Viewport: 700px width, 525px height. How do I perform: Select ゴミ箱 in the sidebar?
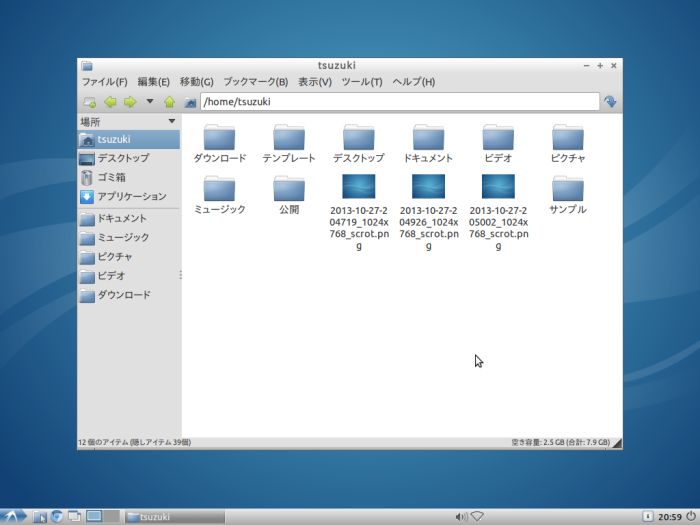[x=111, y=177]
